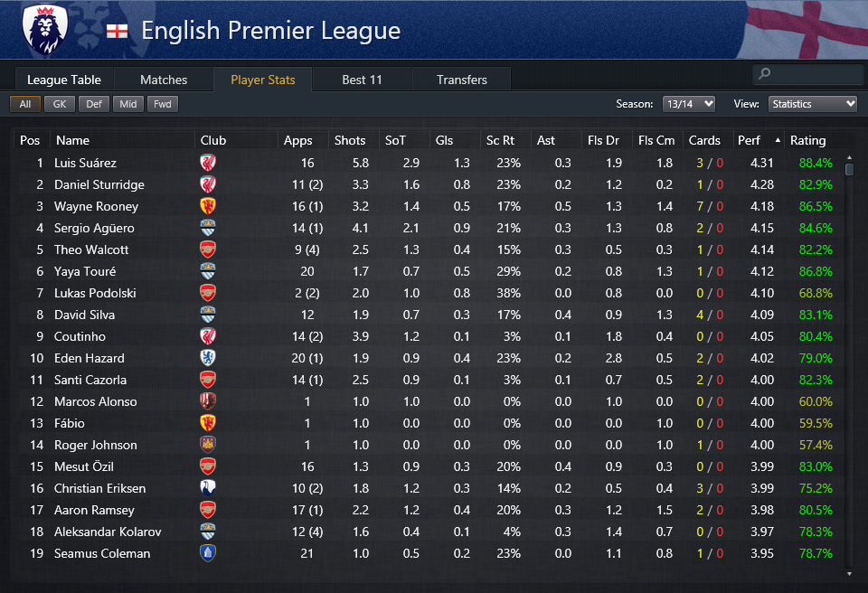
Task: Click Eden Hazard's Chelsea club badge
Action: click(208, 358)
